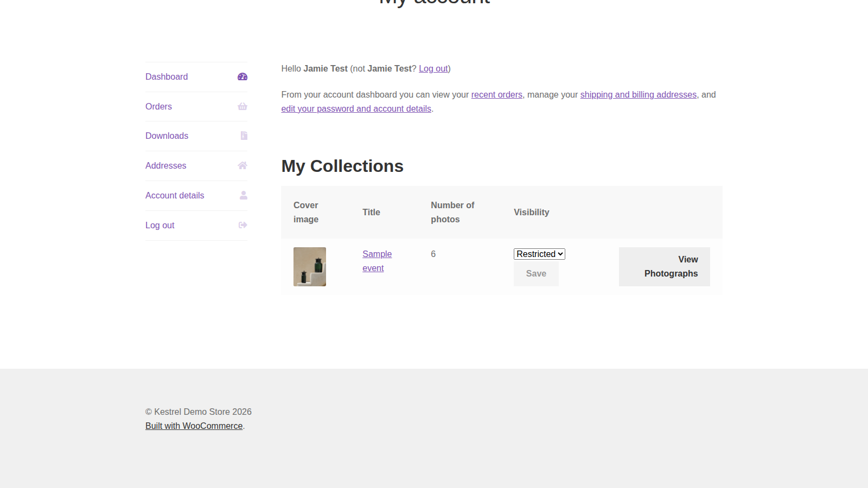This screenshot has height=488, width=868.
Task: Click the My Collections heading
Action: click(x=342, y=166)
